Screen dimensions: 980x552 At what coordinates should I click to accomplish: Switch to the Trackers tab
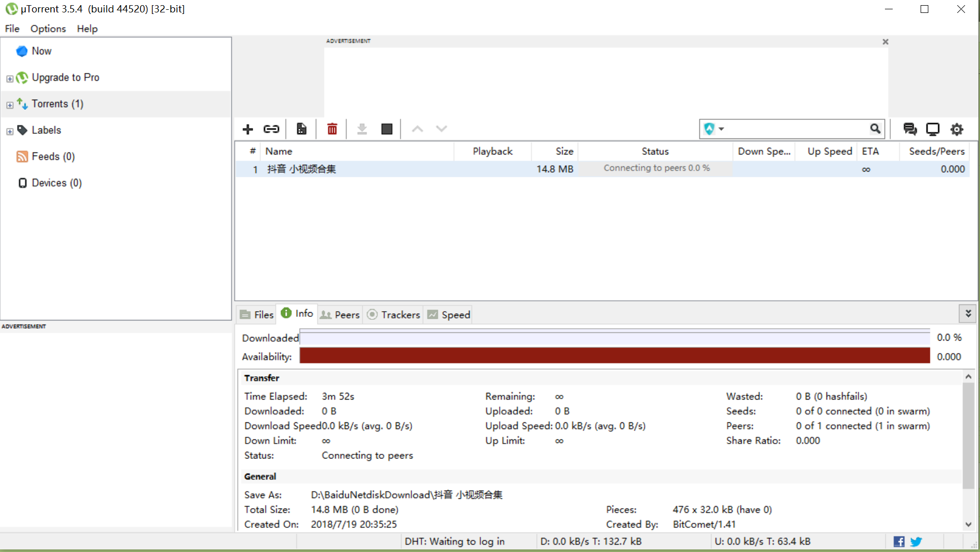pos(393,315)
